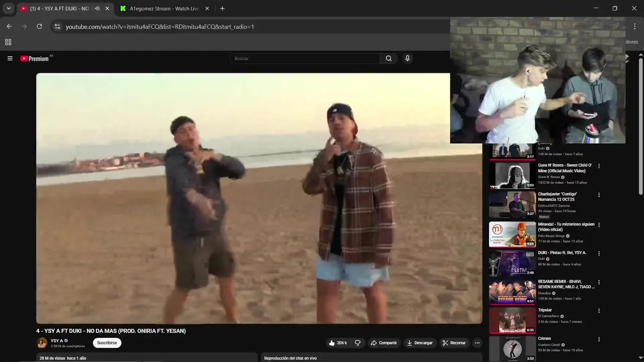The height and width of the screenshot is (362, 644).
Task: Open Crimen by Gustavo Cerati thumbnail
Action: pos(512,348)
